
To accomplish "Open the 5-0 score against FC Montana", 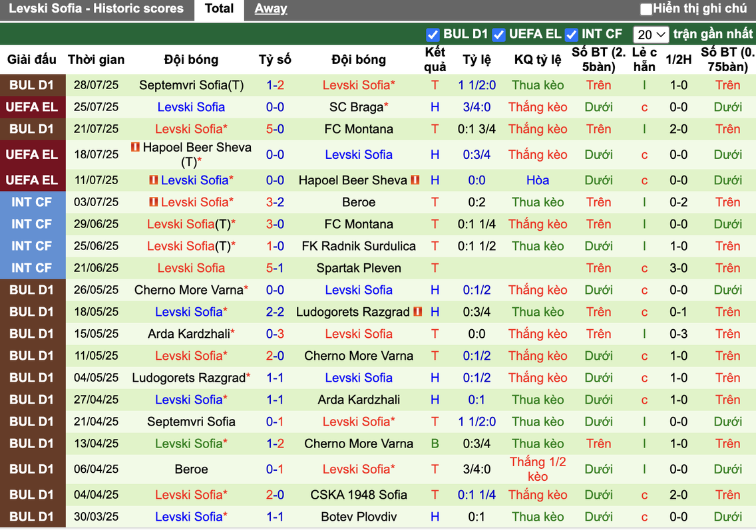I will (x=275, y=129).
